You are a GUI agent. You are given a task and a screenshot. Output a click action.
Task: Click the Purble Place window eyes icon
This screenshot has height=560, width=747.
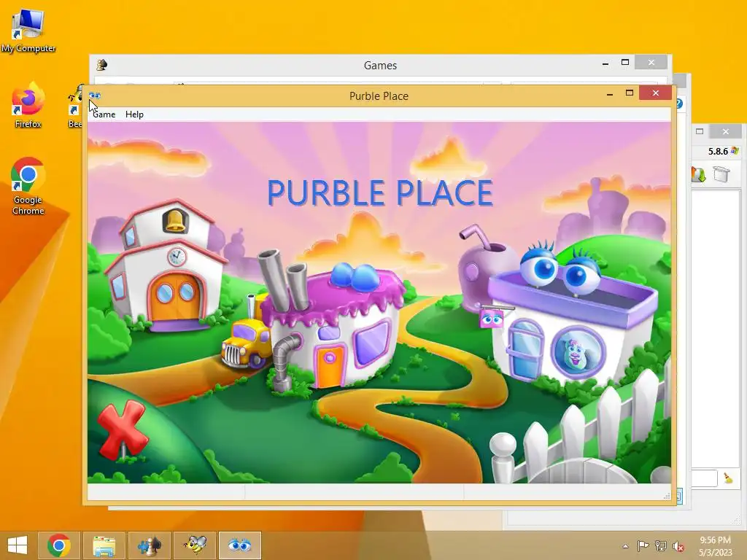(95, 96)
